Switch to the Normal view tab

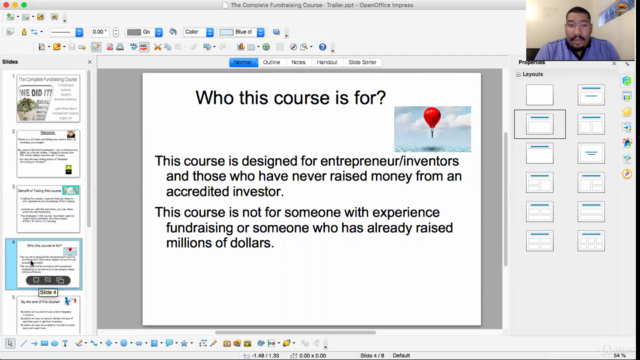coord(243,62)
